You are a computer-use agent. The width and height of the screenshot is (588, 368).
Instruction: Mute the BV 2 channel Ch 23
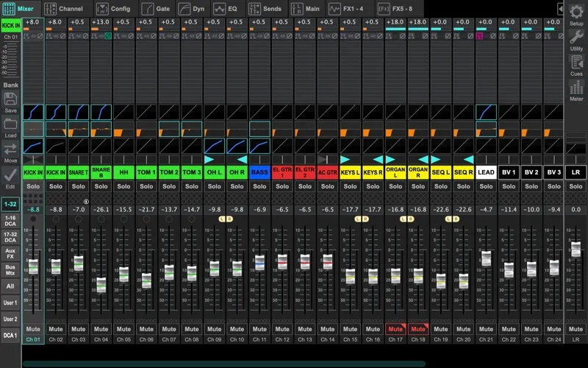[x=531, y=329]
